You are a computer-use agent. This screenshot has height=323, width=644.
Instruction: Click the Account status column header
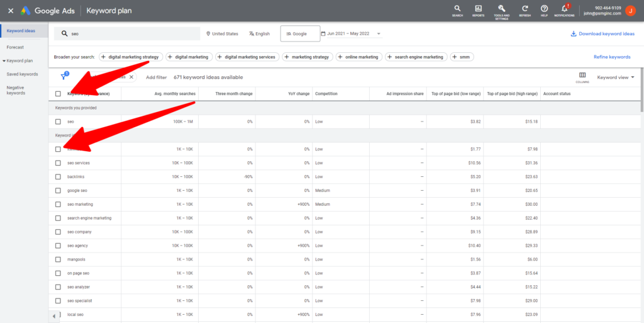point(557,94)
